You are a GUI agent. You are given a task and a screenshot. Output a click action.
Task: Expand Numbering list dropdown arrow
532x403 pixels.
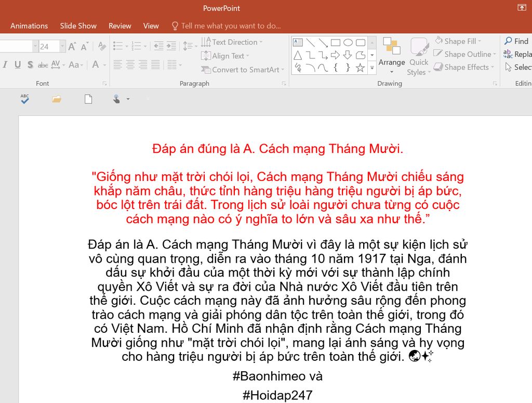click(145, 46)
